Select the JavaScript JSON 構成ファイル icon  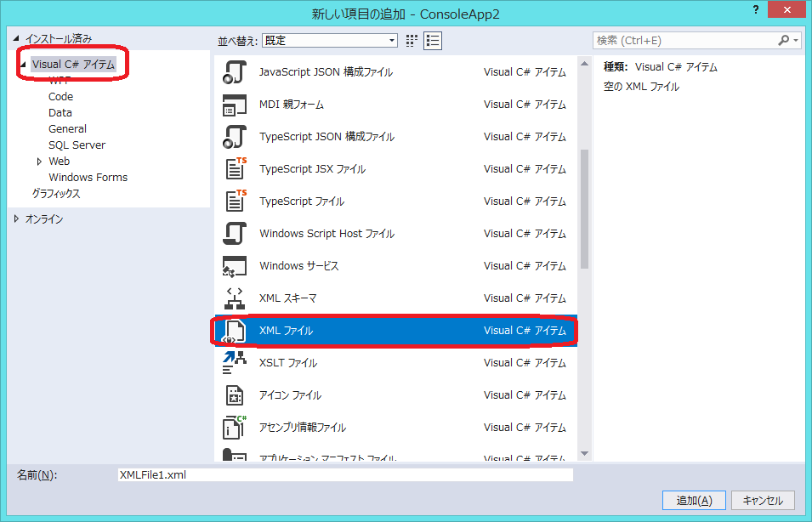click(235, 72)
